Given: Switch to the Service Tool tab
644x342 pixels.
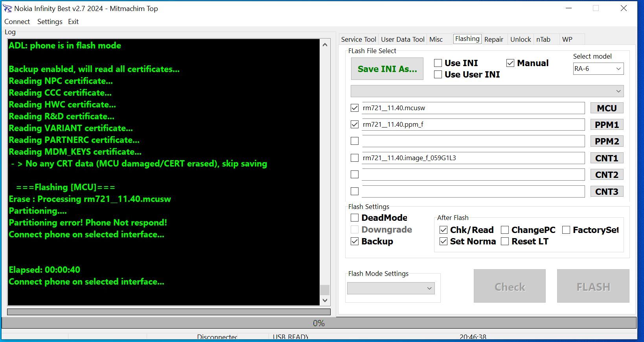Looking at the screenshot, I should 359,39.
